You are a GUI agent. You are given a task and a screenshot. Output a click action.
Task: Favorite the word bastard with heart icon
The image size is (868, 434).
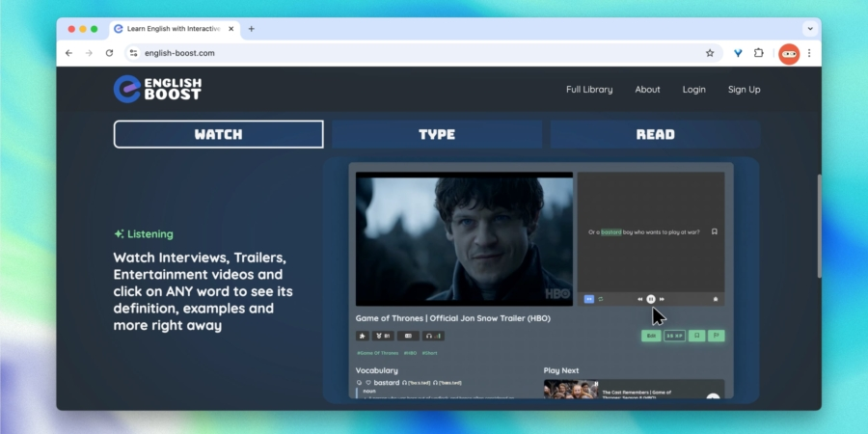[367, 384]
